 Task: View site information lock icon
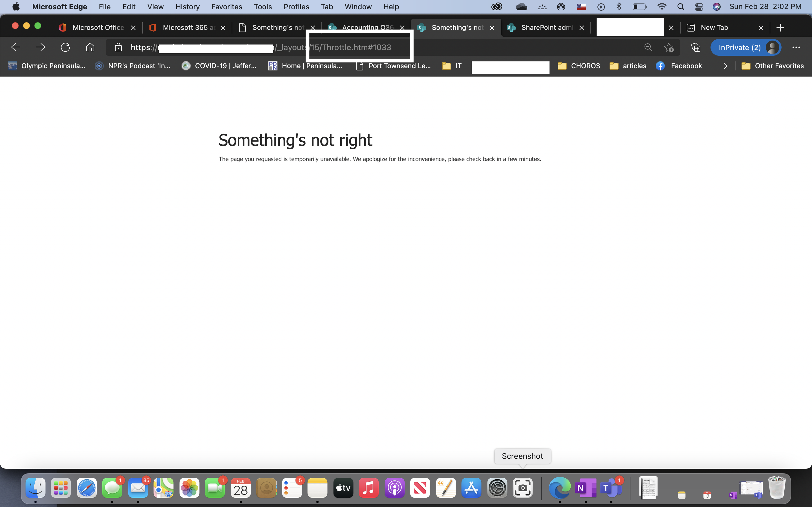point(118,47)
